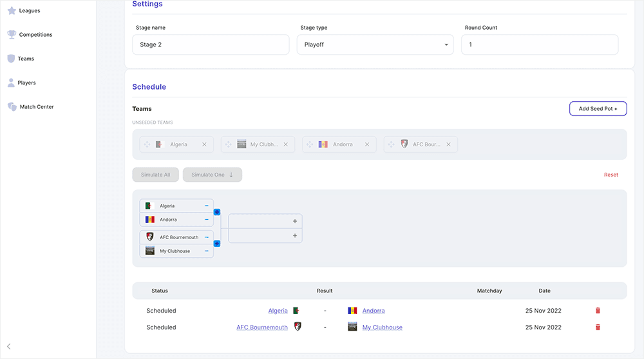Click the red Reset link

pyautogui.click(x=611, y=175)
